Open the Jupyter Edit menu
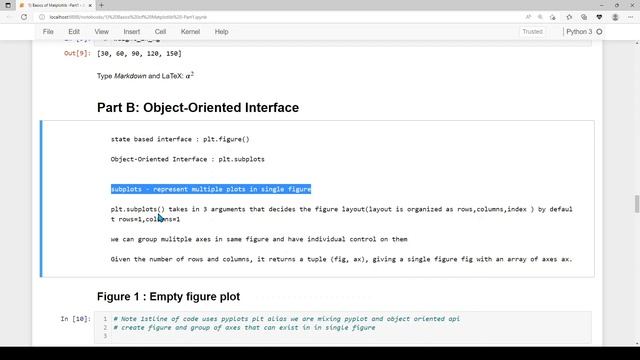Screen dimensions: 640x360 coord(74,32)
